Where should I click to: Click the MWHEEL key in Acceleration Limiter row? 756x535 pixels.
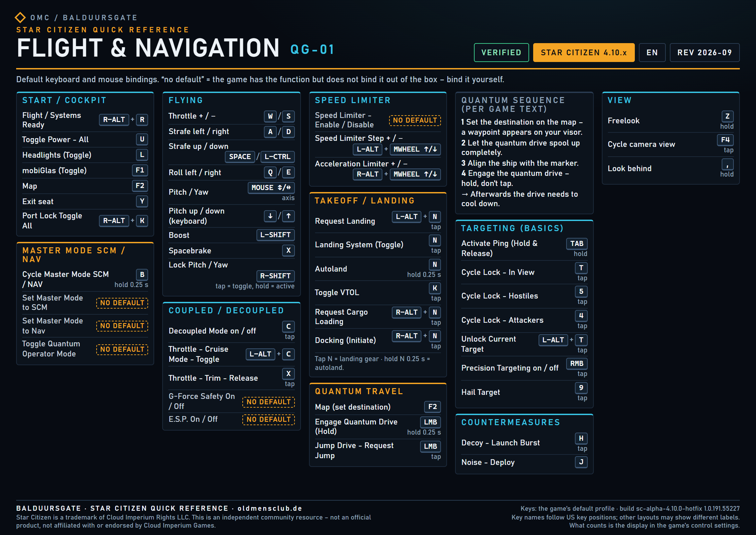[415, 174]
